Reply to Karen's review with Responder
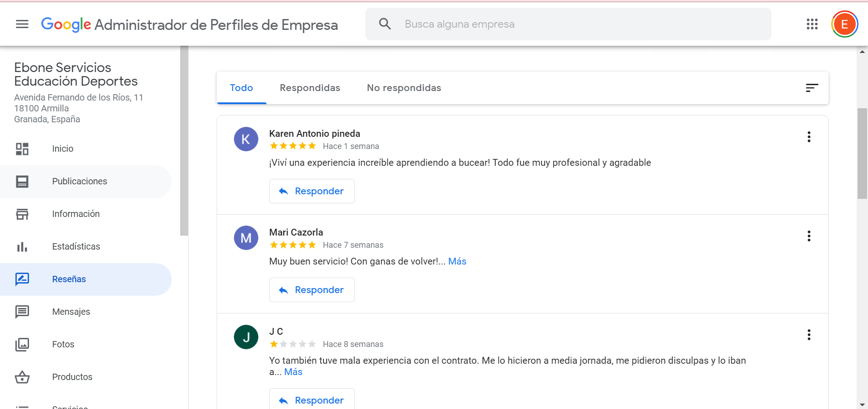Image resolution: width=868 pixels, height=409 pixels. coord(312,191)
